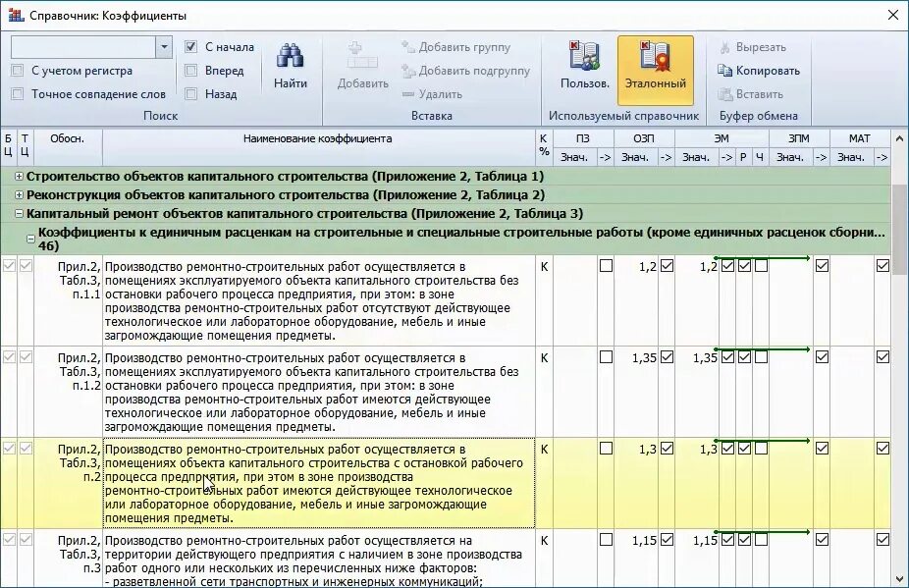The width and height of the screenshot is (909, 588).
Task: Click the Копировать button
Action: click(758, 71)
